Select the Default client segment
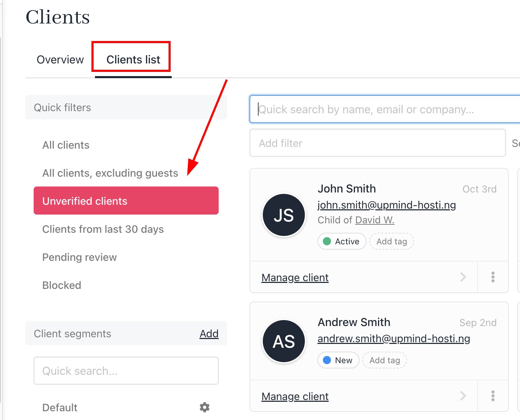Viewport: 520px width, 420px height. point(60,407)
